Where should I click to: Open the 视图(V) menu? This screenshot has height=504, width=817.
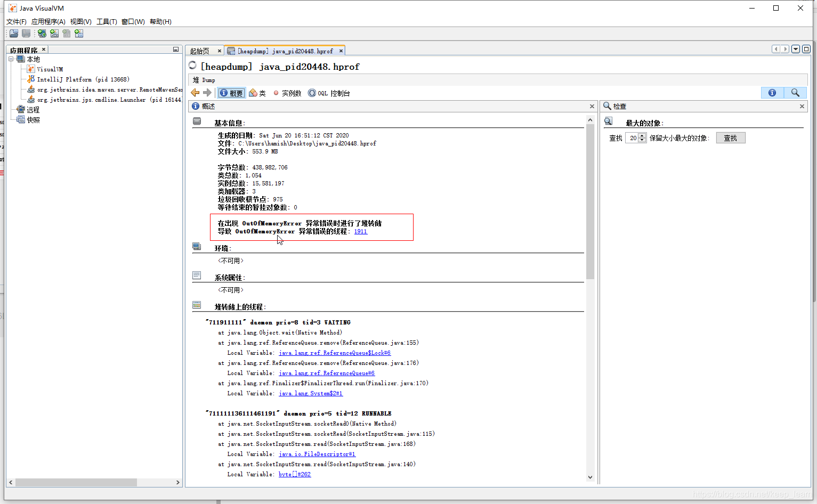coord(81,22)
